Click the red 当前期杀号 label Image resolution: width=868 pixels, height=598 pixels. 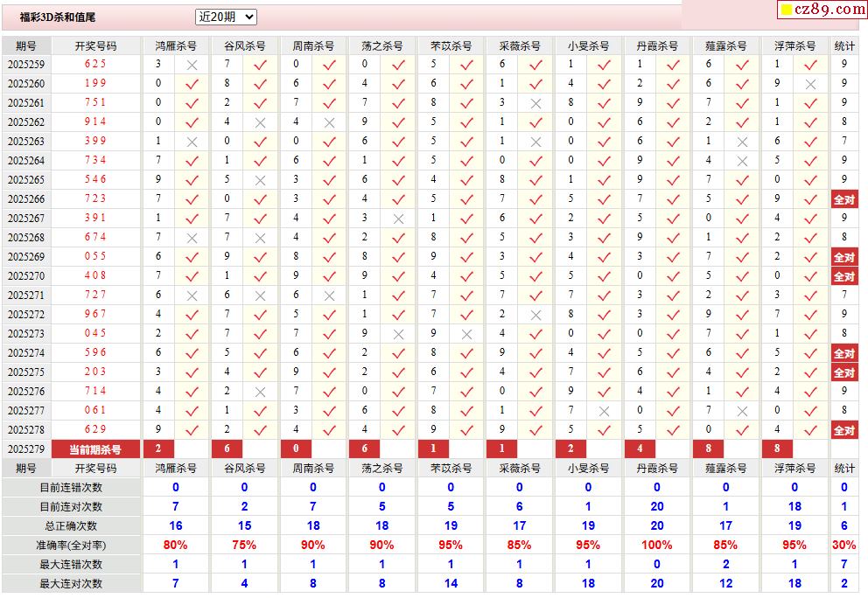coord(95,449)
